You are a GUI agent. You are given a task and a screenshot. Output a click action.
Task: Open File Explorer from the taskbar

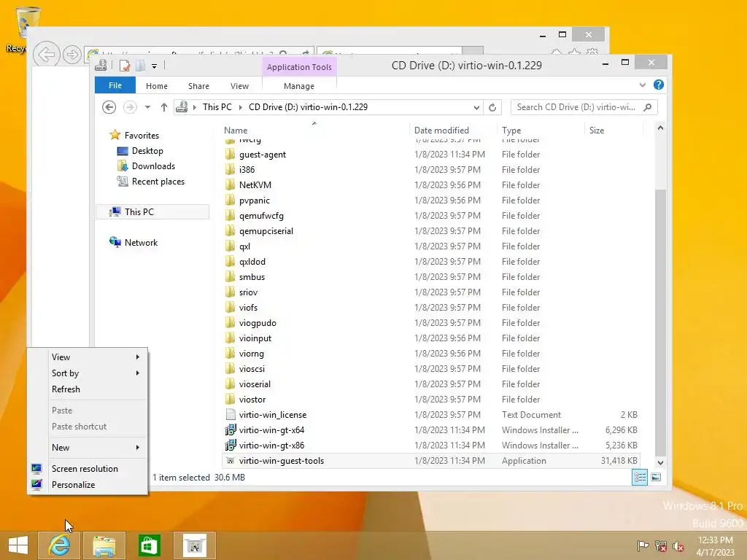coord(104,545)
